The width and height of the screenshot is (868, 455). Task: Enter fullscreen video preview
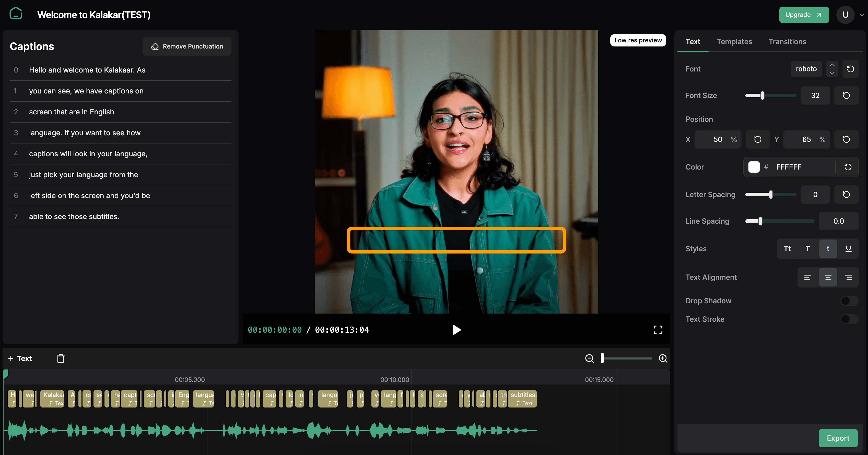click(658, 330)
